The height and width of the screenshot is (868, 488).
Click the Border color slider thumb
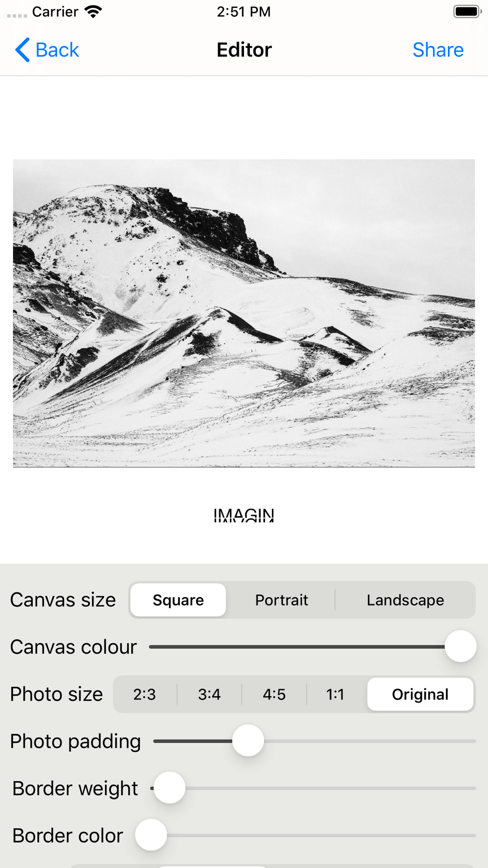pos(151,835)
